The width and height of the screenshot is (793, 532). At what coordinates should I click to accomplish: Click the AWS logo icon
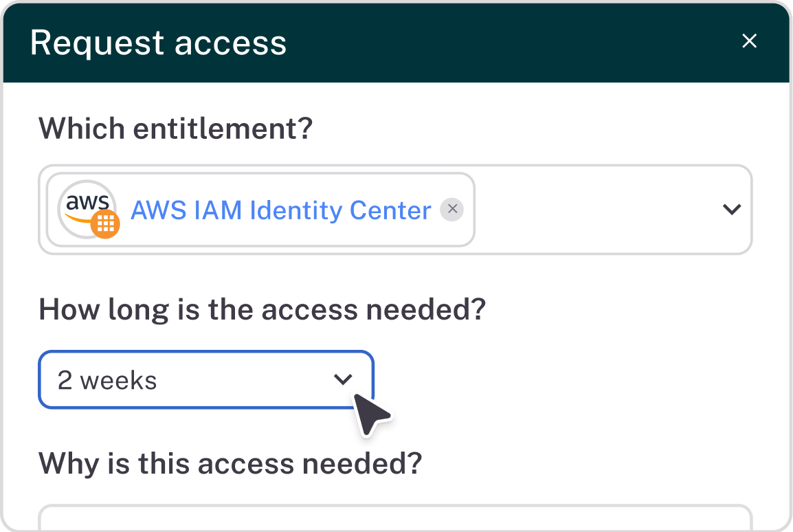point(85,208)
